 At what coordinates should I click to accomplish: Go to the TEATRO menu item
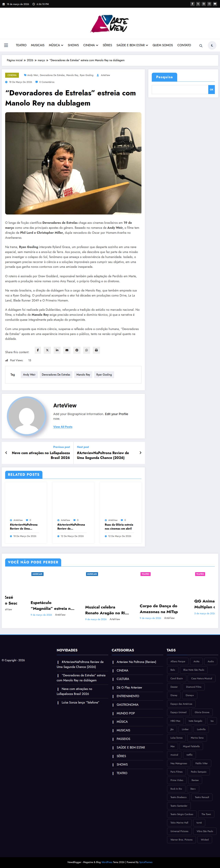click(21, 45)
